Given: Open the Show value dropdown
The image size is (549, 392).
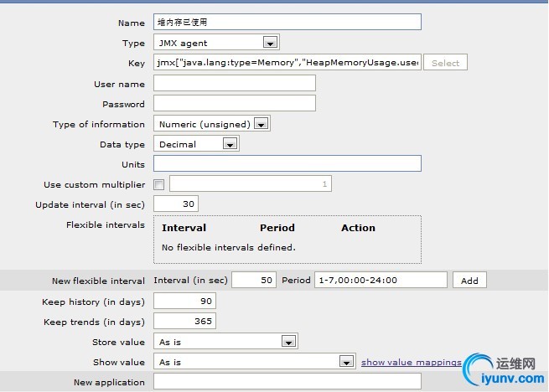Looking at the screenshot, I should [255, 361].
